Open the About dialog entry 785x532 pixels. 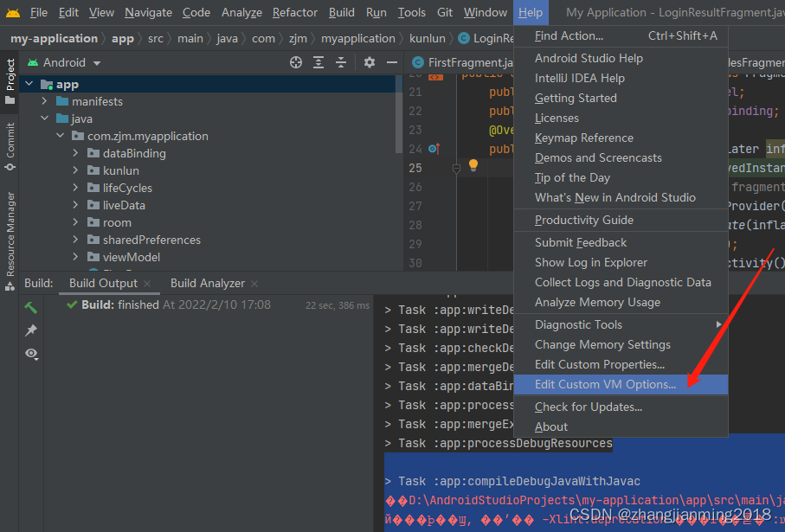pyautogui.click(x=621, y=427)
